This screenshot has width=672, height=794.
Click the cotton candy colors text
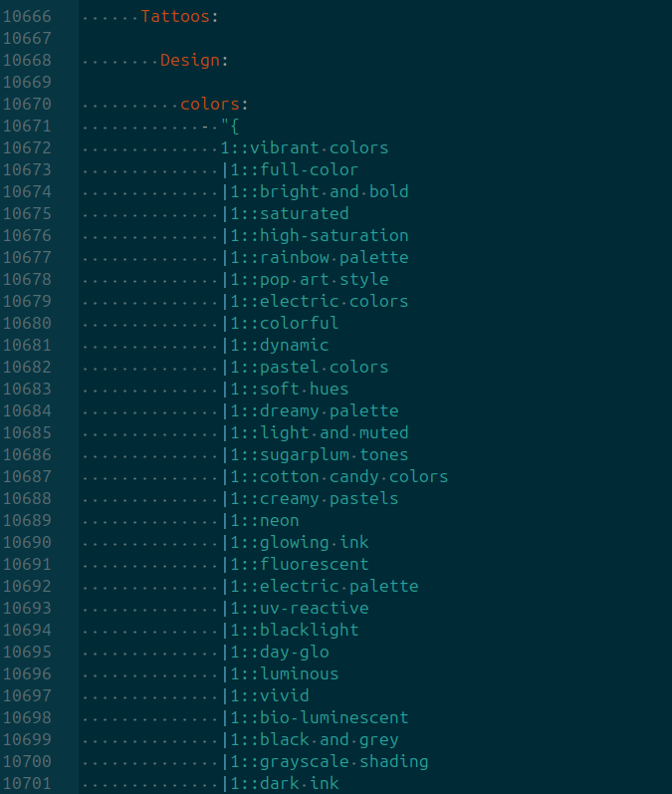tap(353, 476)
